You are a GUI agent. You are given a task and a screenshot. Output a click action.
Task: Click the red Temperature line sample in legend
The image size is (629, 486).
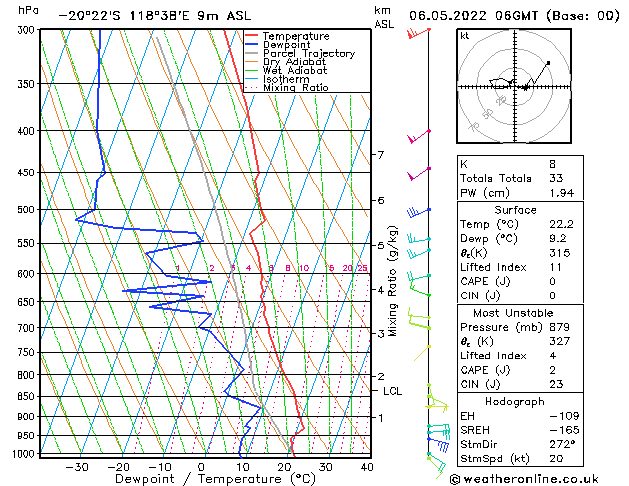pos(252,36)
